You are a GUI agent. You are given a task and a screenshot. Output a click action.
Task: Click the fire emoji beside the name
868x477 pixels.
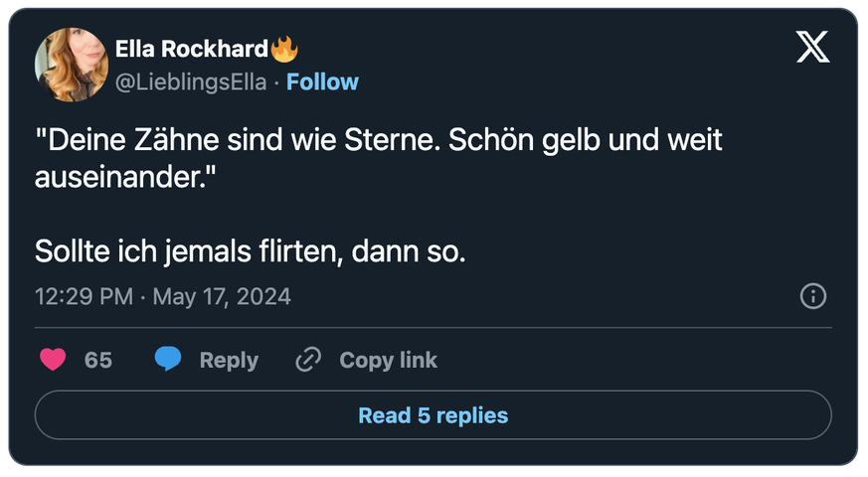coord(284,49)
